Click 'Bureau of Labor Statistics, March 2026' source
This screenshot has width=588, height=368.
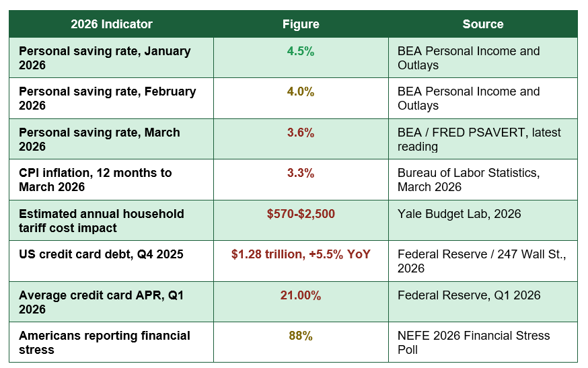(x=468, y=180)
